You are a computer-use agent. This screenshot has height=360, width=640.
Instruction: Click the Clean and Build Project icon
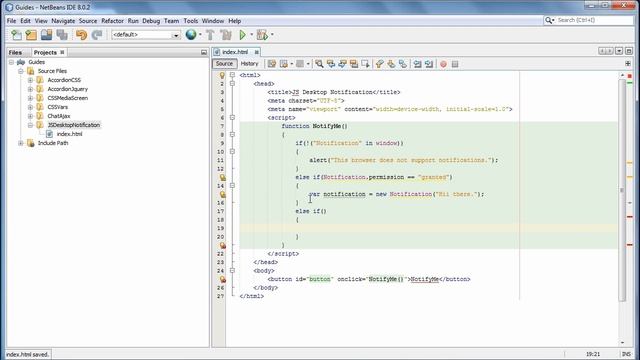tap(225, 35)
